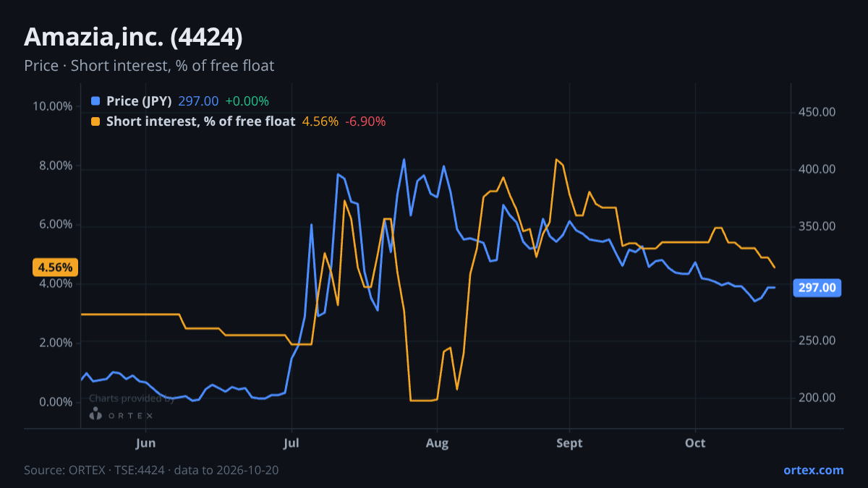The width and height of the screenshot is (868, 488).
Task: Click the 200.00 right axis label
Action: [x=817, y=398]
